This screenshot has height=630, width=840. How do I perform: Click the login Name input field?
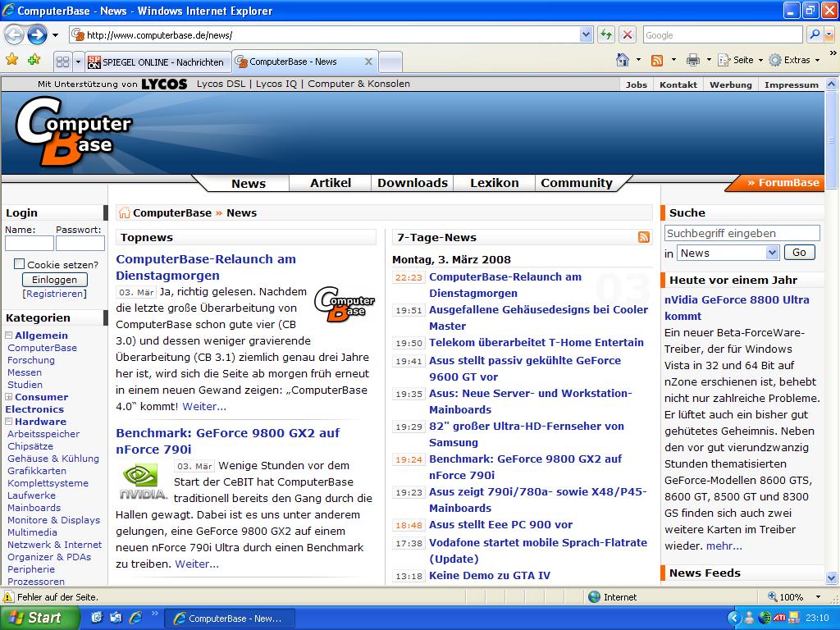tap(30, 244)
